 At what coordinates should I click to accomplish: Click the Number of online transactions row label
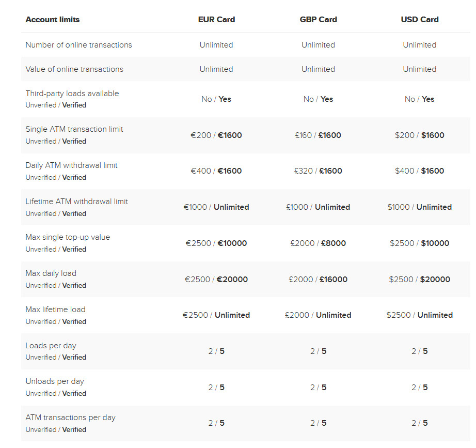click(78, 45)
